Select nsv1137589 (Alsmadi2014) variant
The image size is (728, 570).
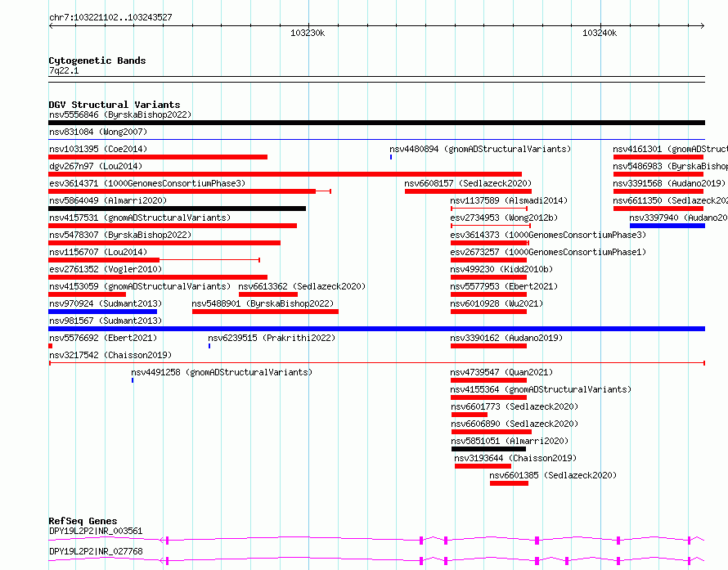tap(509, 200)
